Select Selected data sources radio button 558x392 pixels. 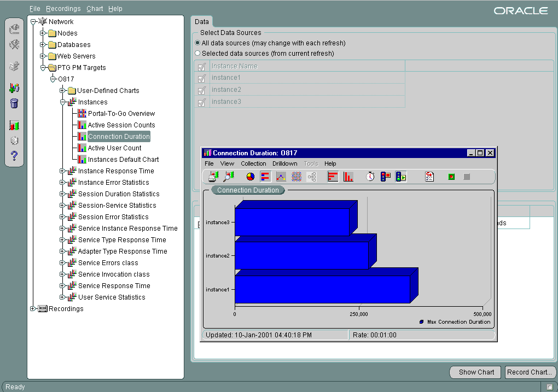pyautogui.click(x=197, y=54)
